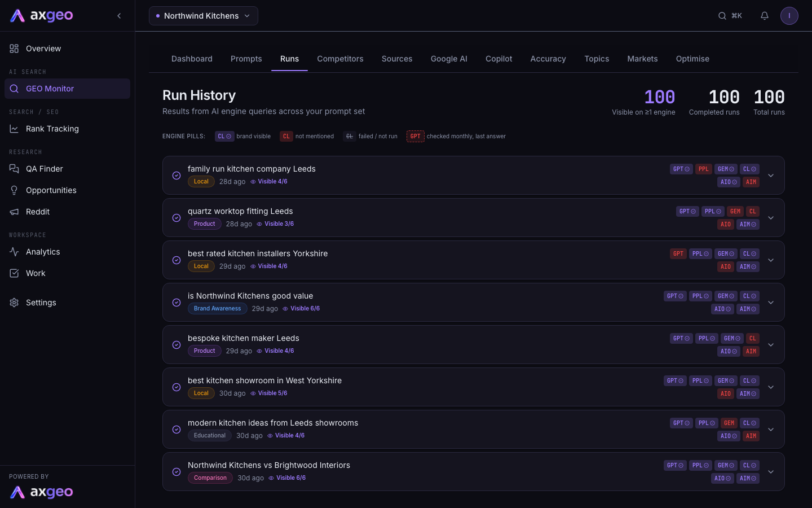Click the Educational tag on modern kitchen ideas

[x=210, y=436]
